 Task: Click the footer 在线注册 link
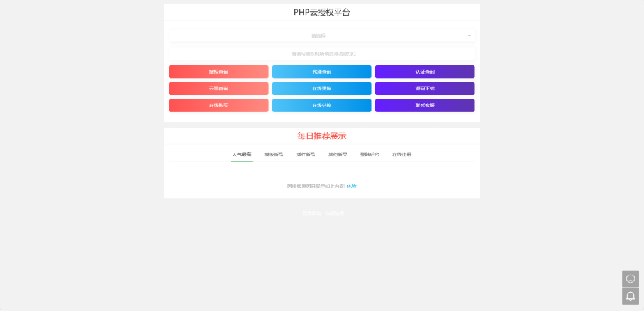[x=335, y=214]
